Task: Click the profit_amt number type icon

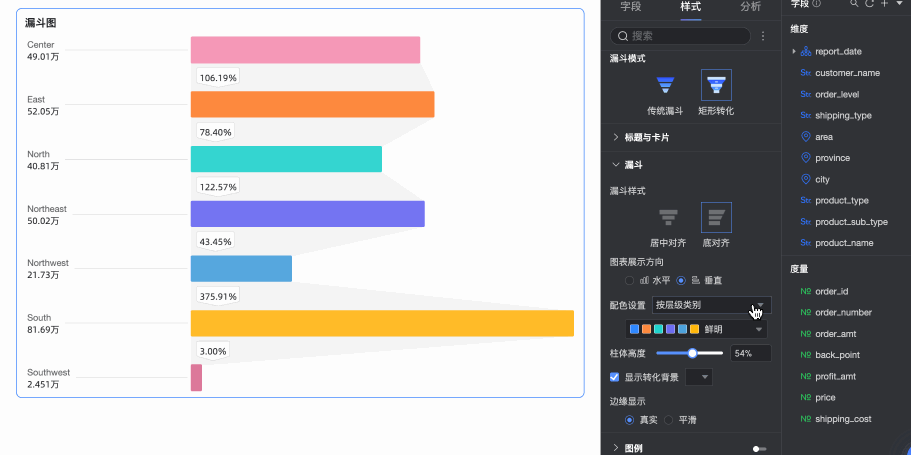Action: tap(806, 377)
